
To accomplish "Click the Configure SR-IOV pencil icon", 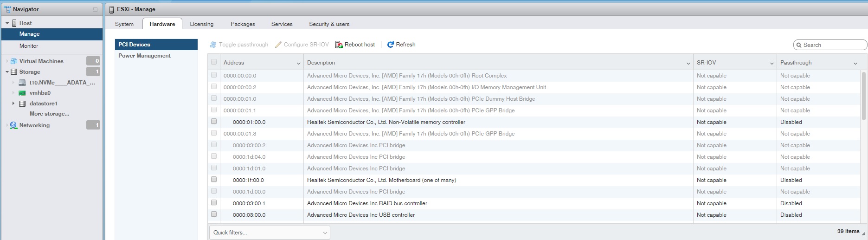I will click(278, 45).
